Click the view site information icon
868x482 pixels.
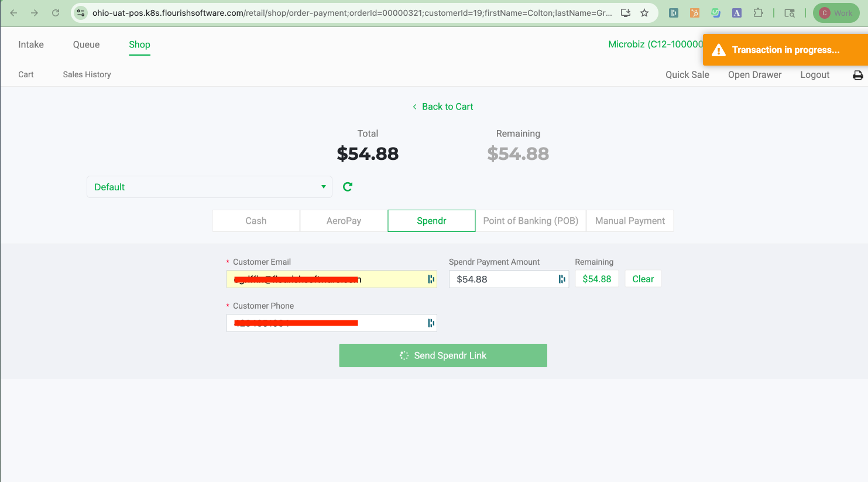pos(81,13)
